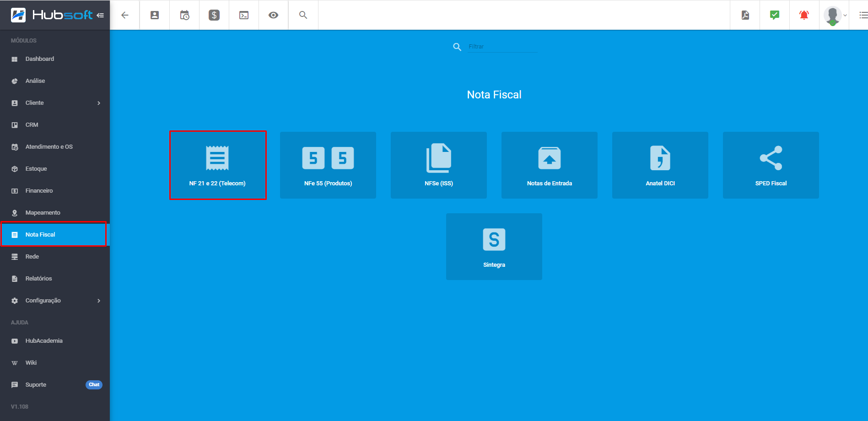This screenshot has width=868, height=421.
Task: Open the red alarm bell notifications
Action: click(804, 15)
